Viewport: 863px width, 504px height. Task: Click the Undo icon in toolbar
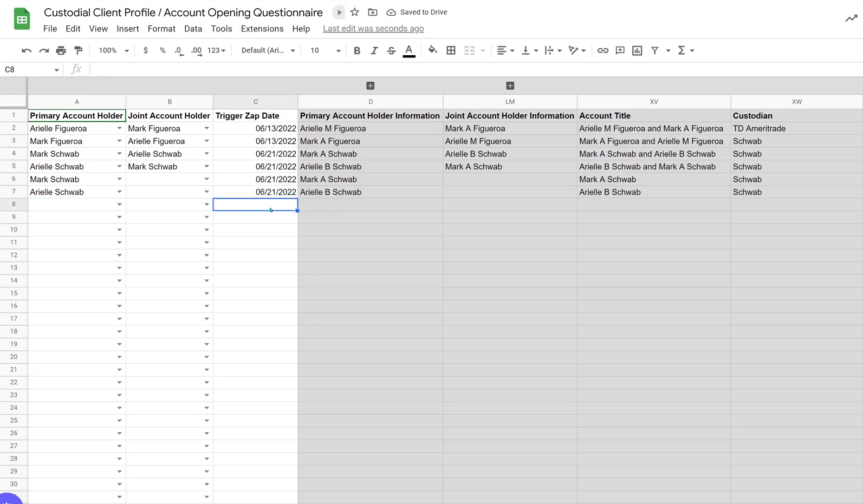[26, 50]
